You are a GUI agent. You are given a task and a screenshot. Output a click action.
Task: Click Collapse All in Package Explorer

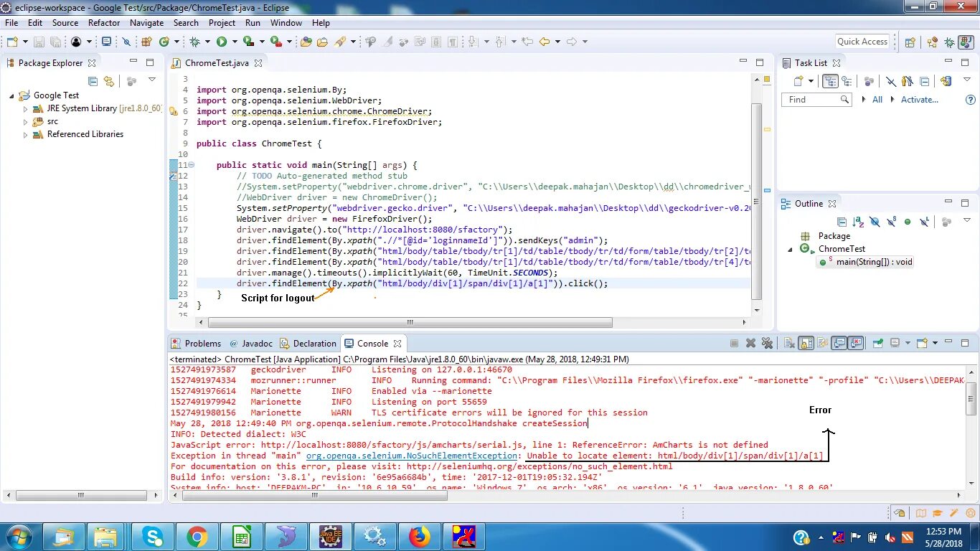click(x=93, y=81)
